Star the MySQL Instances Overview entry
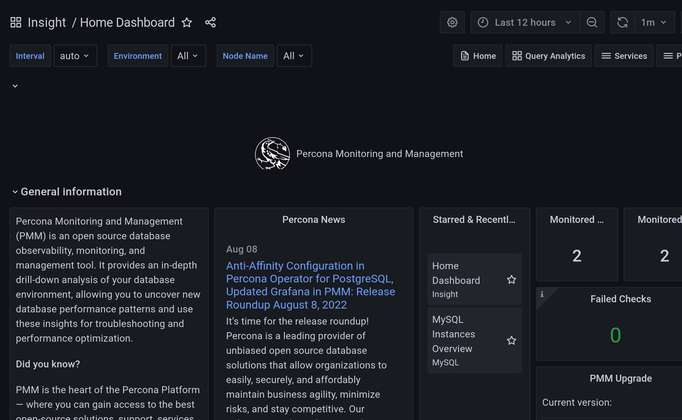This screenshot has width=682, height=420. coord(512,340)
